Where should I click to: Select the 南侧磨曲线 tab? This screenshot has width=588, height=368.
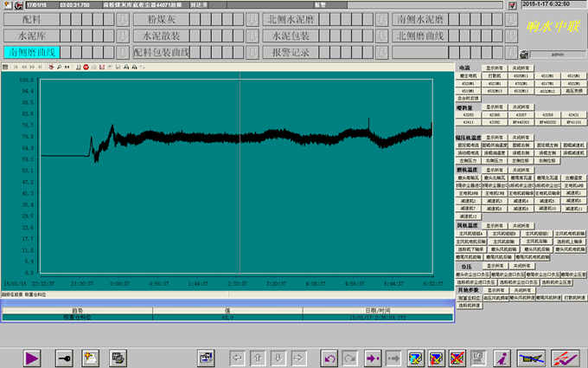[x=34, y=52]
